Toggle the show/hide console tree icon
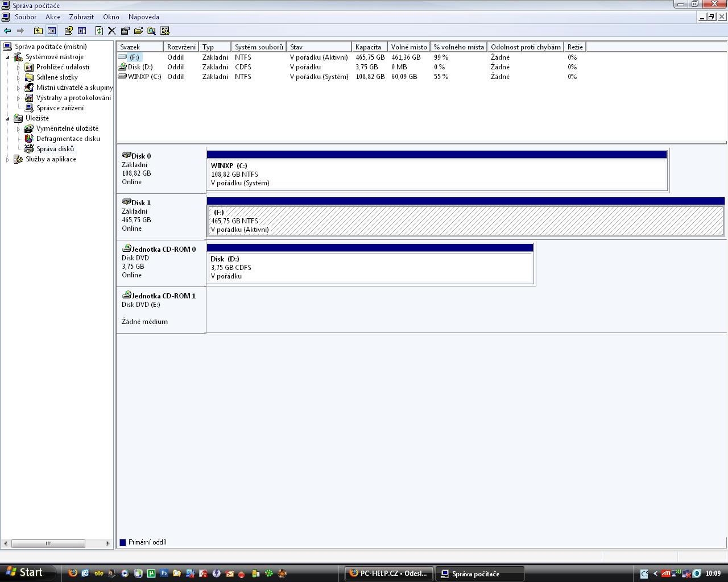 (52, 31)
